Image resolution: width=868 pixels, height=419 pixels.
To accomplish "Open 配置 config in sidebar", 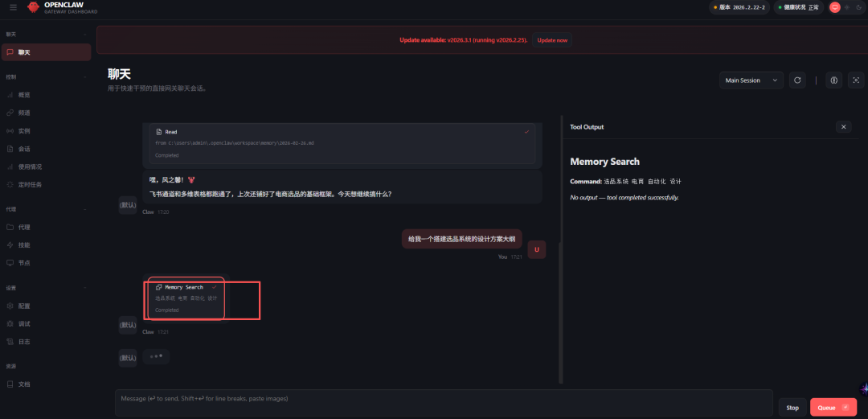I will [46, 306].
